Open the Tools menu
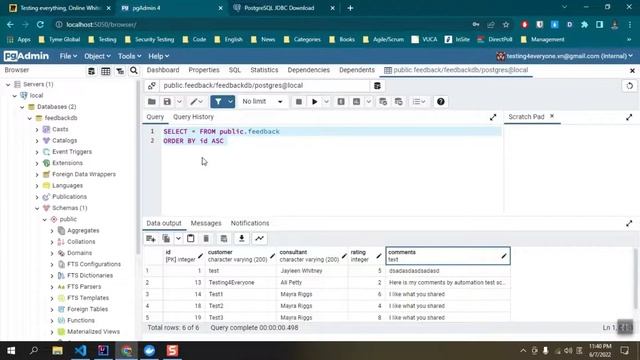Image resolution: width=640 pixels, height=360 pixels. (x=129, y=56)
